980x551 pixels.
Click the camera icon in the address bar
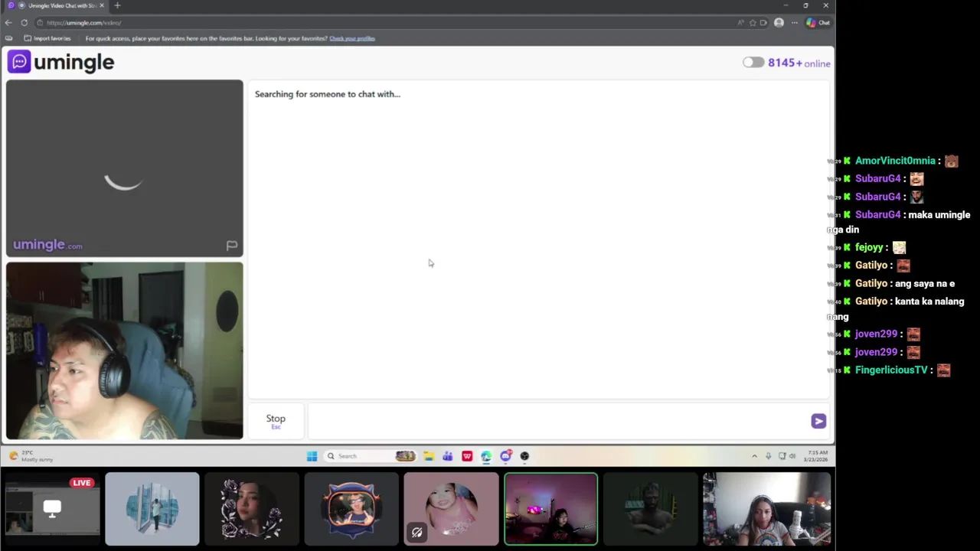click(x=763, y=23)
